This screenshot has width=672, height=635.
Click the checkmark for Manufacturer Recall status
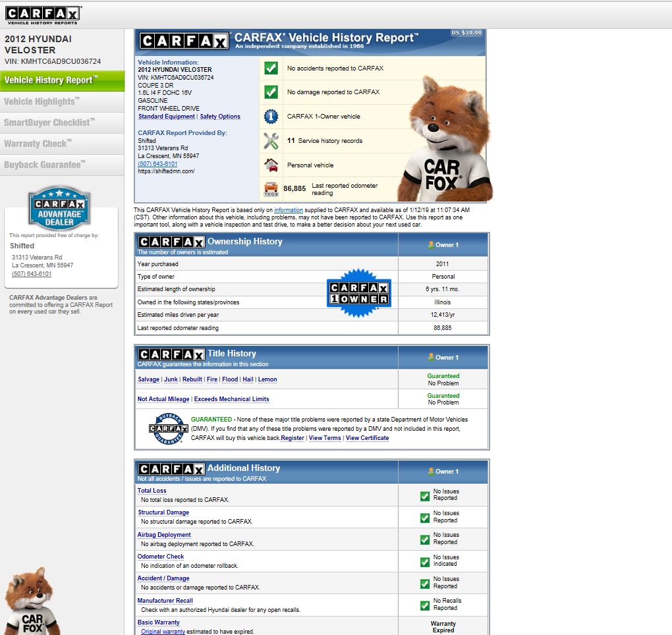tap(425, 605)
